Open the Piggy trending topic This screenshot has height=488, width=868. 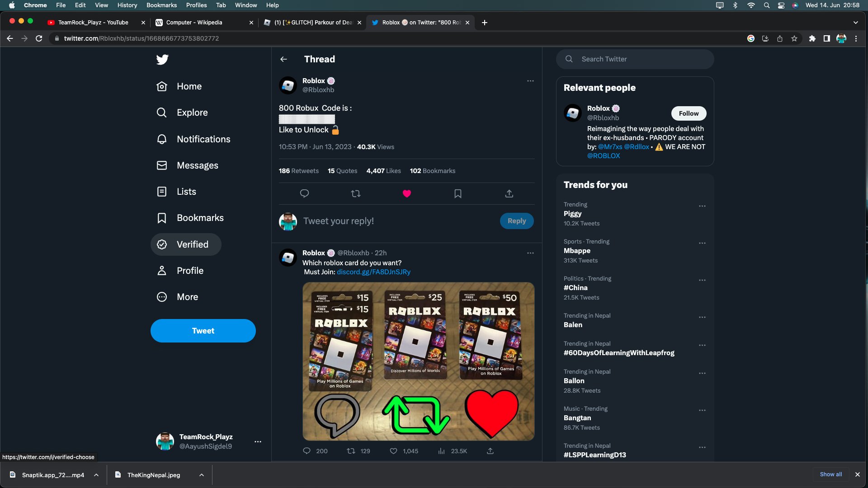coord(572,214)
